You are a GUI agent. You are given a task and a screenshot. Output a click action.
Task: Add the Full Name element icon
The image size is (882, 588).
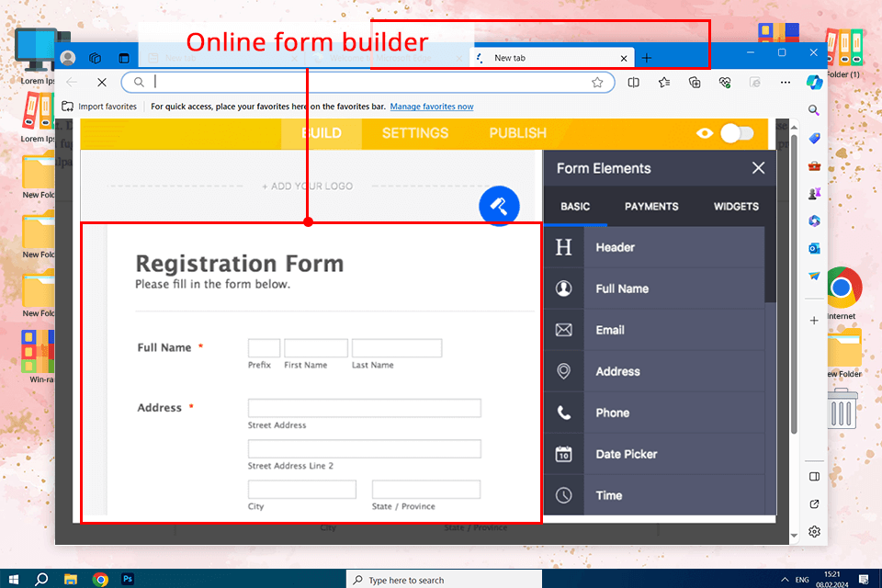tap(563, 288)
